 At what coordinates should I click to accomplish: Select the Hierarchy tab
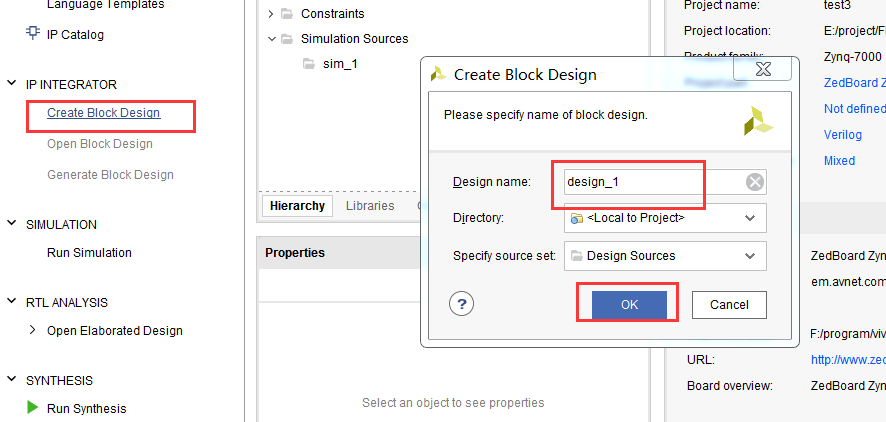(297, 205)
